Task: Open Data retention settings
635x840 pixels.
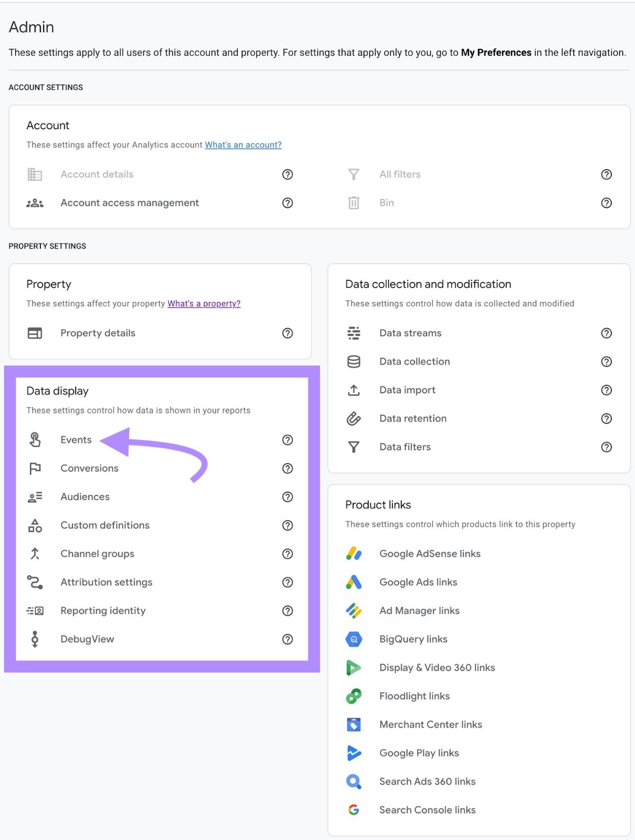Action: (x=413, y=418)
